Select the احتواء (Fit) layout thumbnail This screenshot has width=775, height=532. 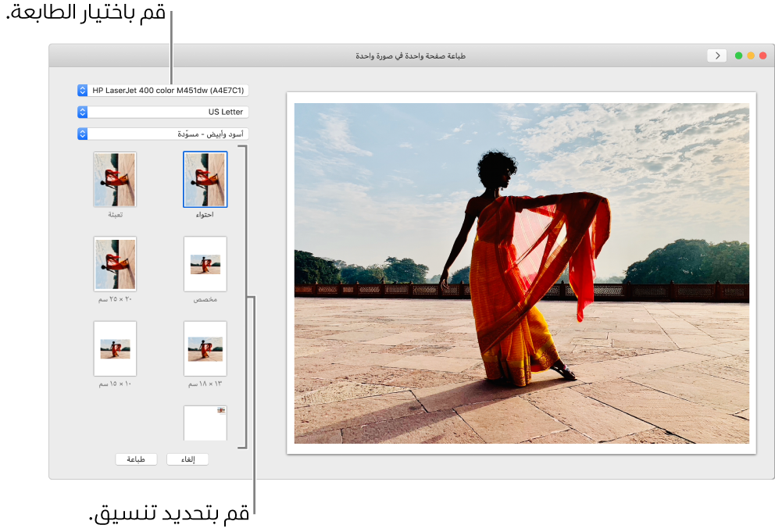pos(205,179)
